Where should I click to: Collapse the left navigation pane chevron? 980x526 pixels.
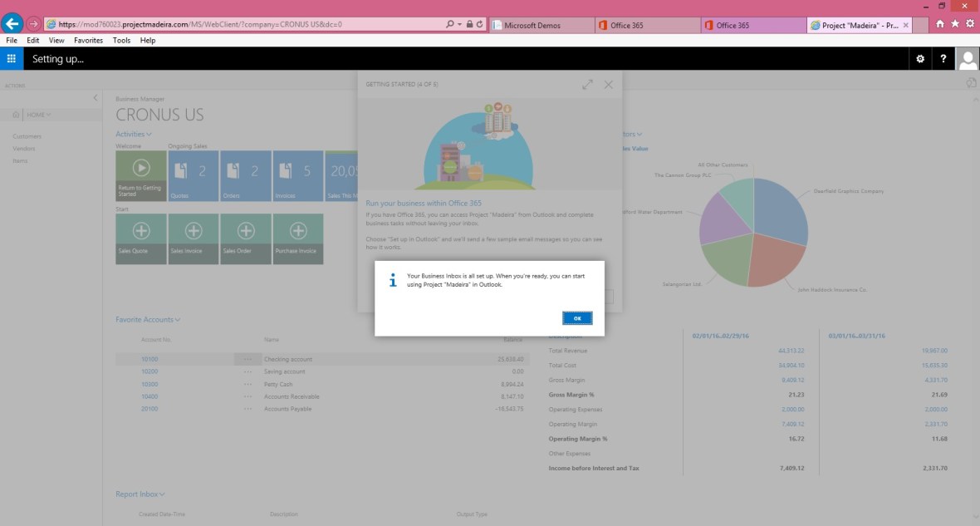(95, 98)
